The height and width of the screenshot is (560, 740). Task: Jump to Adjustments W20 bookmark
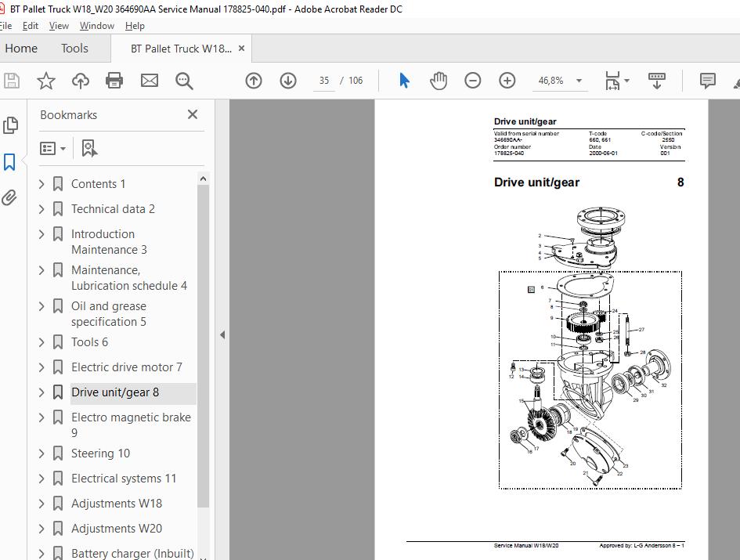pos(117,529)
